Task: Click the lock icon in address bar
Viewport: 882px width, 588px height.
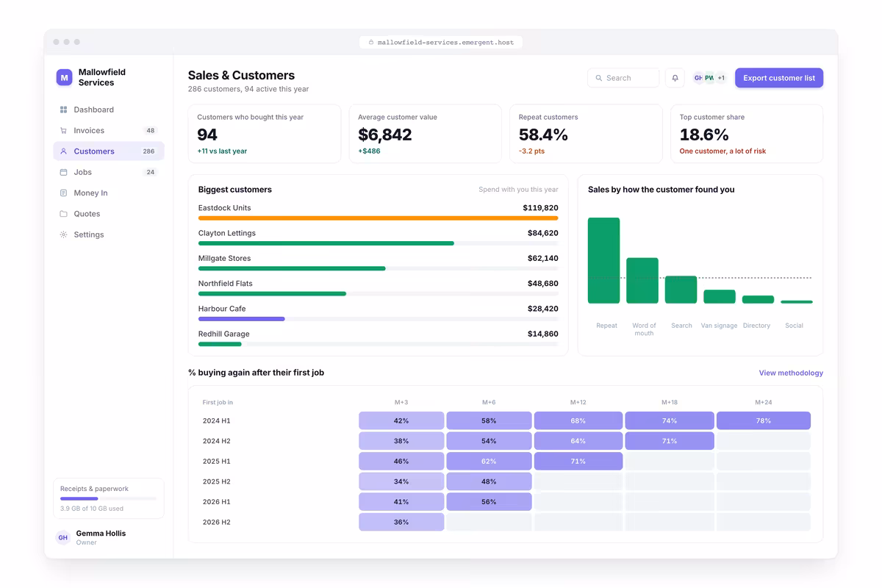Action: (x=371, y=43)
